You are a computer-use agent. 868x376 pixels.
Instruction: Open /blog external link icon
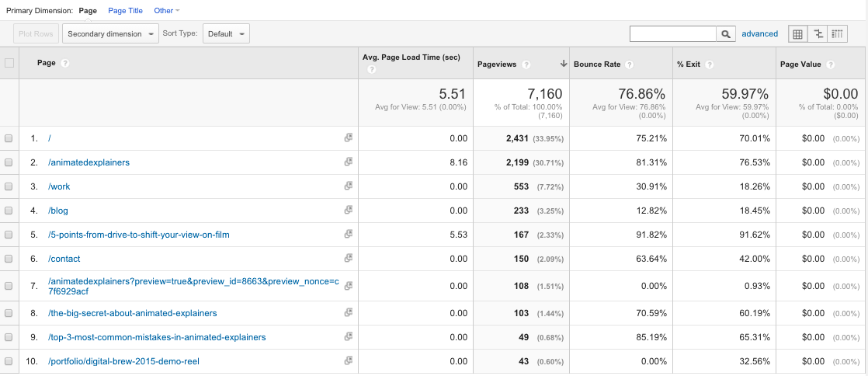tap(348, 210)
